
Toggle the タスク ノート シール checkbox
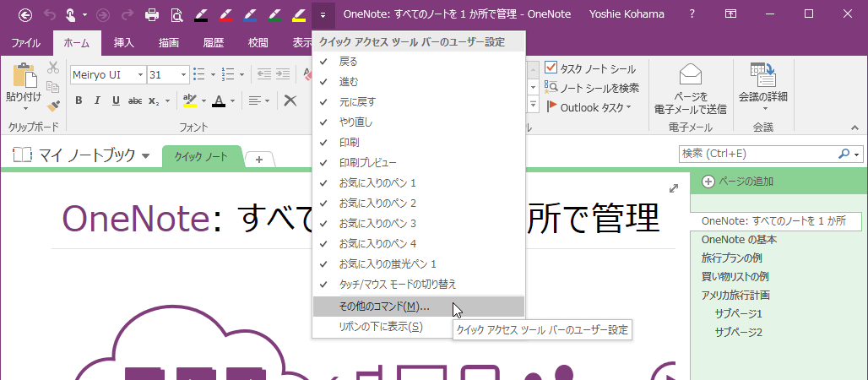tap(551, 68)
